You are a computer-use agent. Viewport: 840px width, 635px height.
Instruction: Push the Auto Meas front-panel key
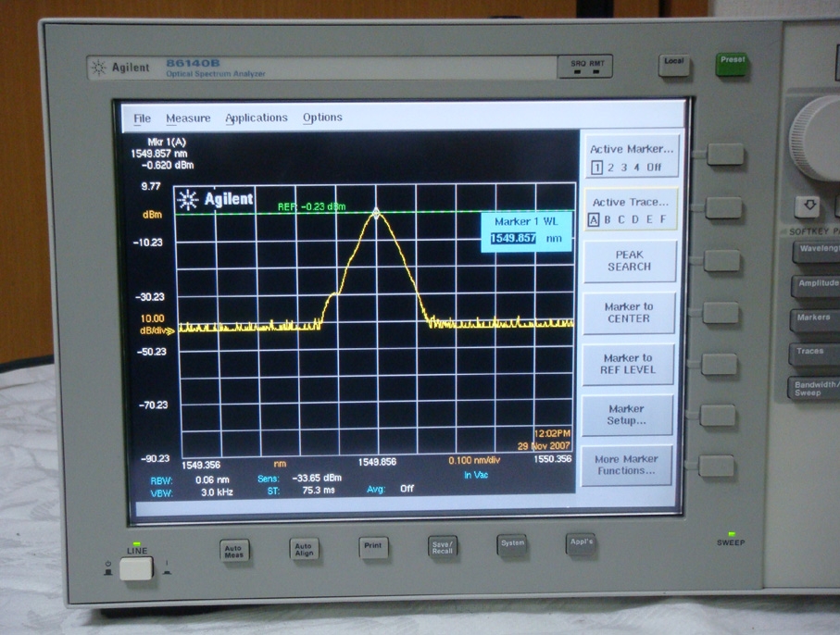[x=234, y=550]
